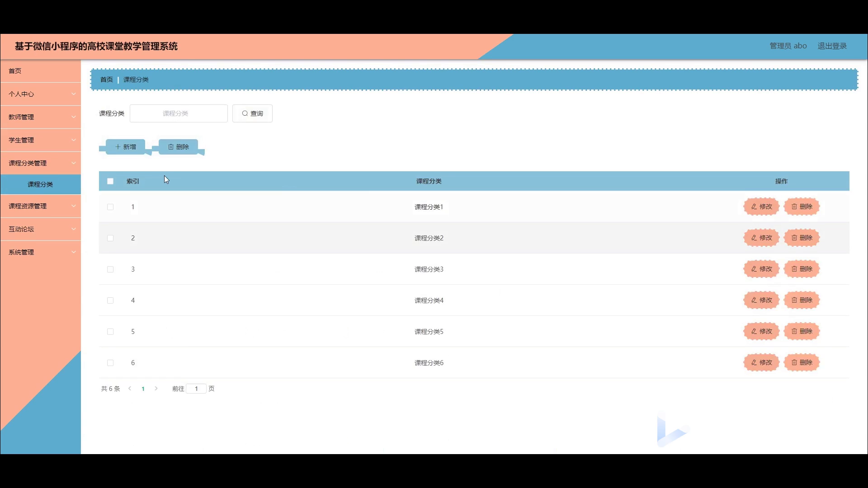This screenshot has height=488, width=868.
Task: Check the checkbox for row 4
Action: [110, 300]
